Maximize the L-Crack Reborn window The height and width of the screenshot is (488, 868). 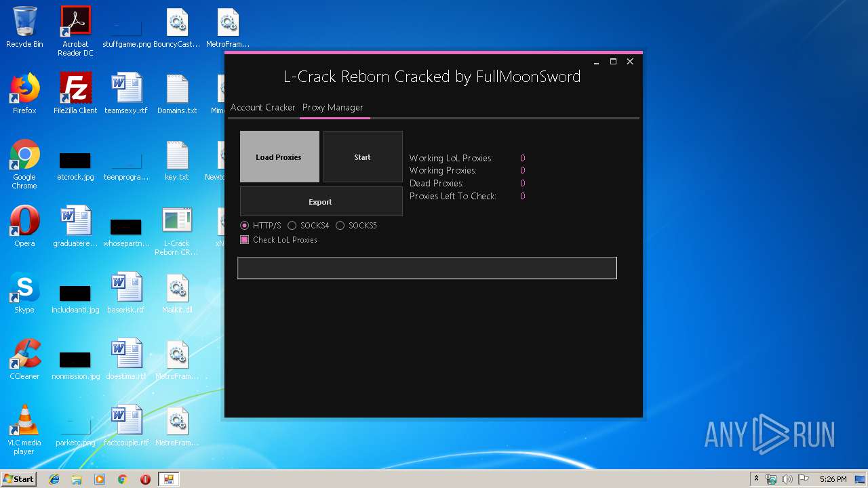(x=613, y=62)
